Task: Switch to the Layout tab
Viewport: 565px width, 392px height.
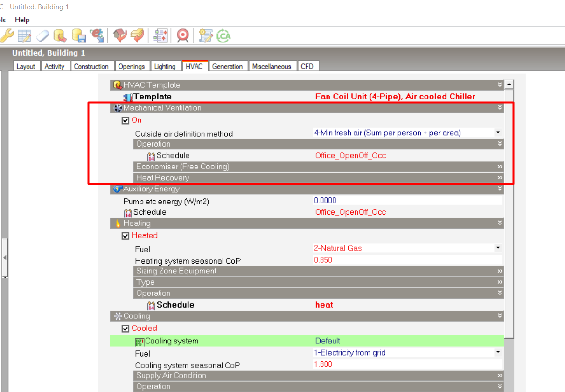Action: point(26,66)
